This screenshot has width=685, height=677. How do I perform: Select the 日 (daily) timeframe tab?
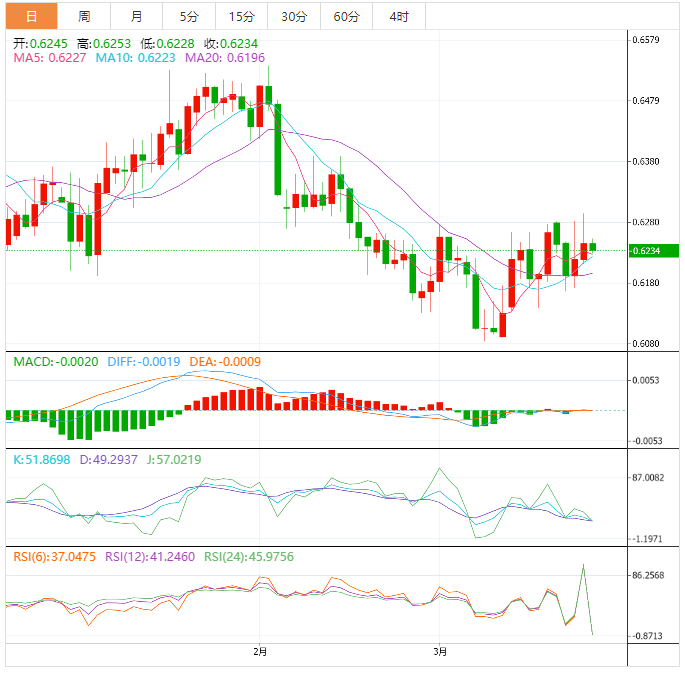pos(31,17)
